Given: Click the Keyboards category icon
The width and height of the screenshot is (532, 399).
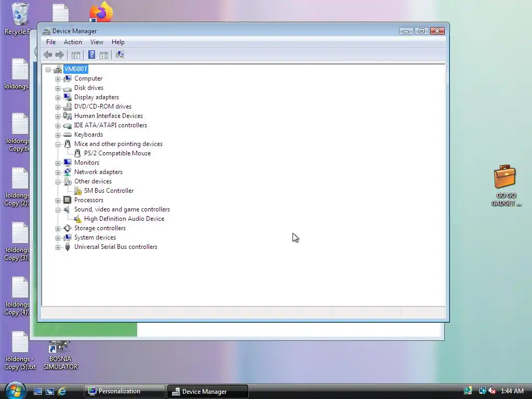Looking at the screenshot, I should pyautogui.click(x=68, y=135).
